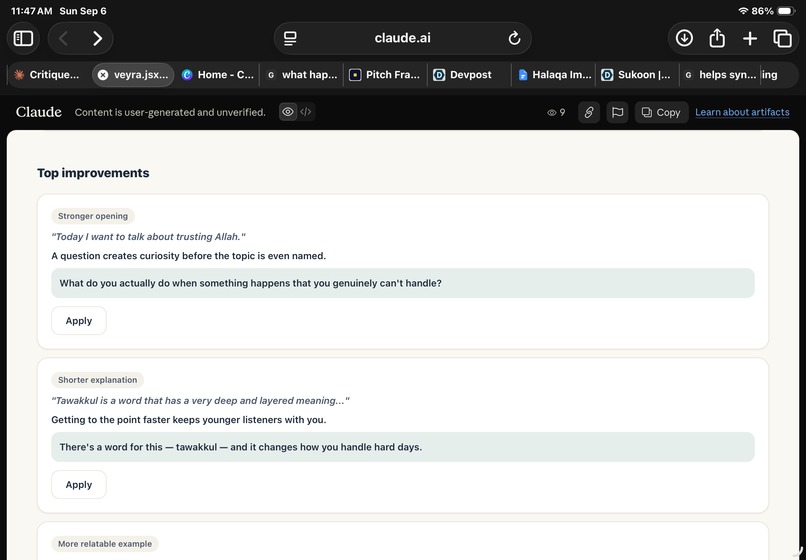Screen dimensions: 806x560
Task: Click the Top improvements heading
Action: click(x=93, y=173)
